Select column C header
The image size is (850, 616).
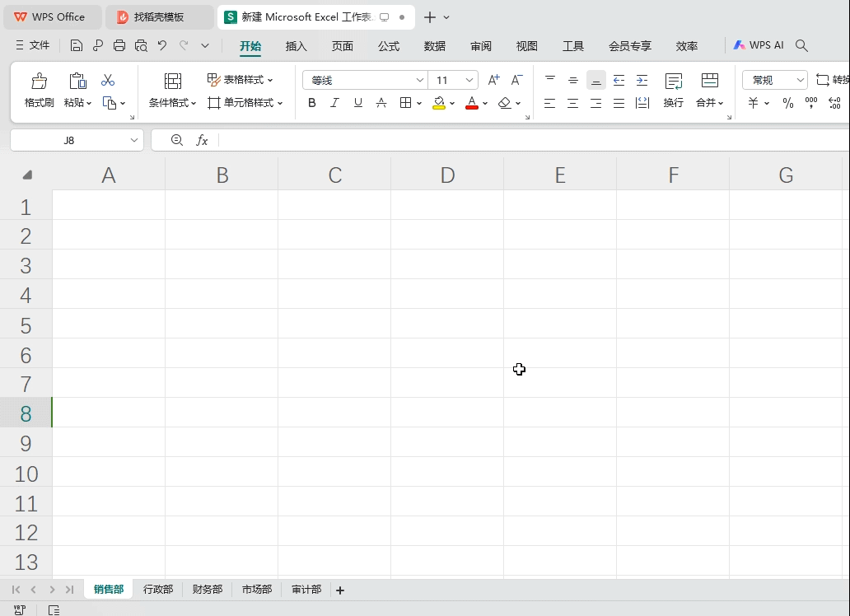[334, 175]
